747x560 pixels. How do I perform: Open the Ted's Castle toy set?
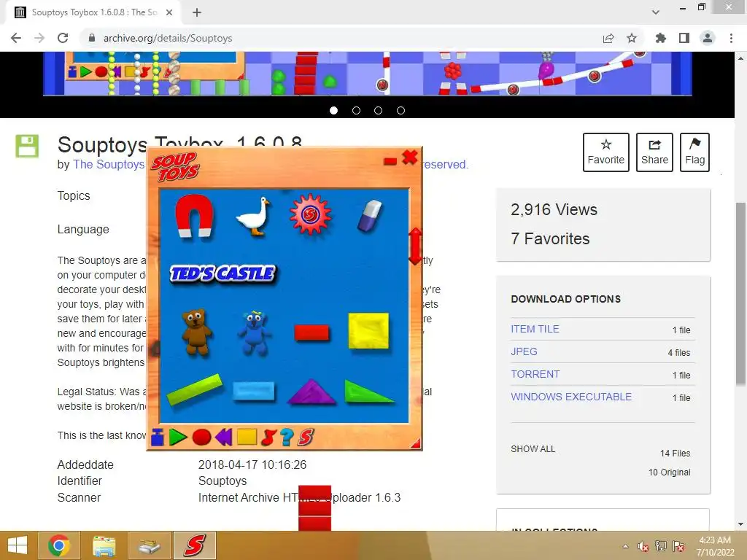pyautogui.click(x=222, y=273)
